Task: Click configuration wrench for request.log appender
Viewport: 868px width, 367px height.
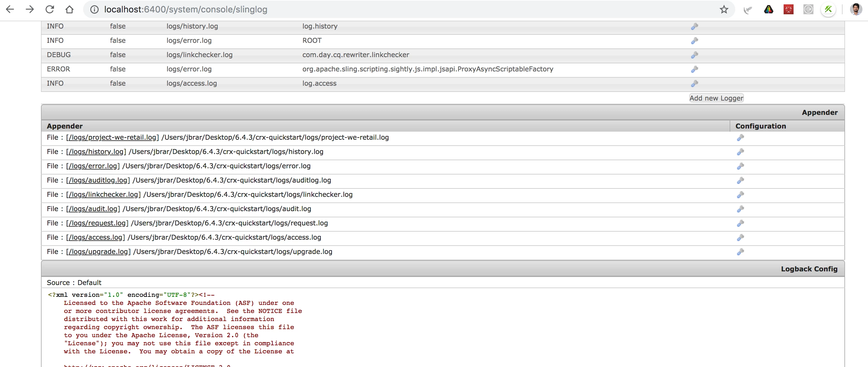Action: (740, 223)
